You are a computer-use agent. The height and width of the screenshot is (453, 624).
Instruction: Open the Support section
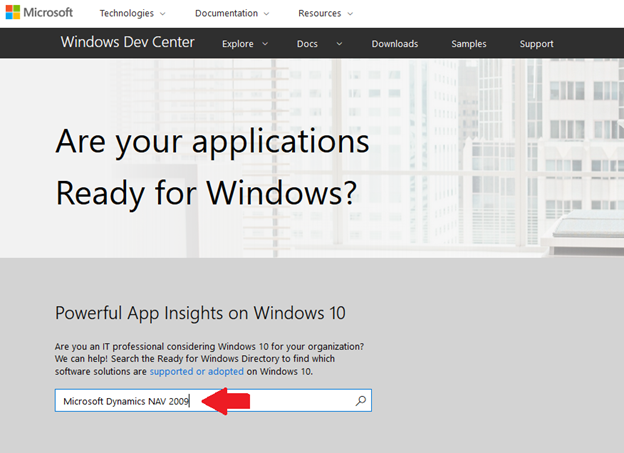pos(536,44)
